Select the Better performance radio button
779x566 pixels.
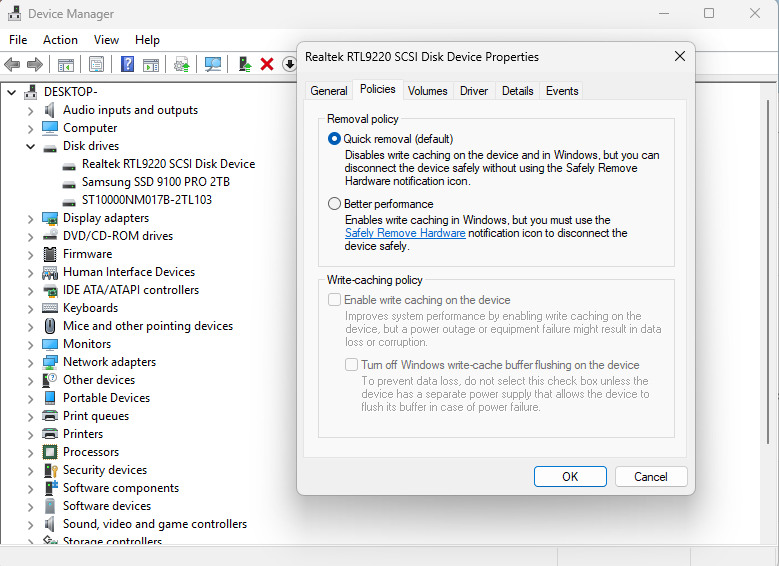point(334,204)
